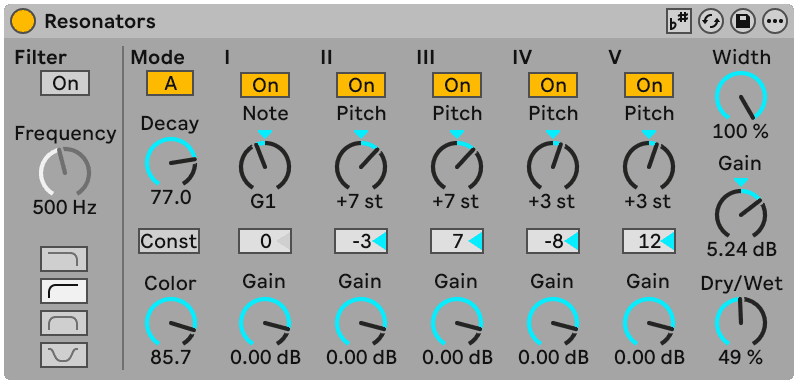The width and height of the screenshot is (798, 384).
Task: Click the hot-swap preset icon
Action: tap(710, 21)
